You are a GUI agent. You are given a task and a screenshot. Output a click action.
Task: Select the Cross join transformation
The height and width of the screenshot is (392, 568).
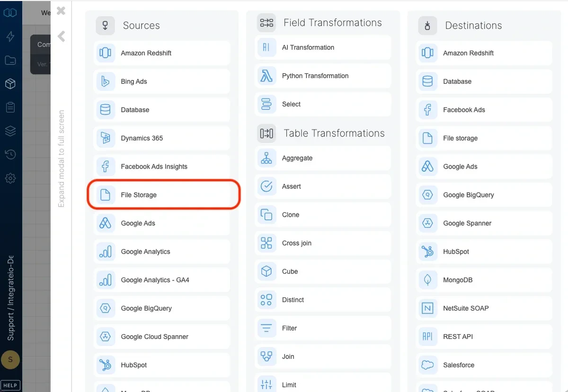pos(322,243)
